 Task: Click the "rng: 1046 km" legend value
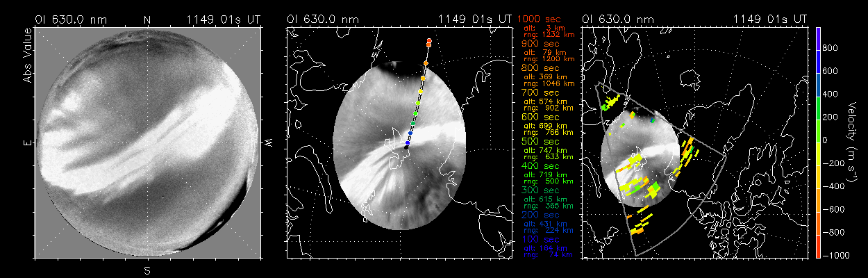551,83
